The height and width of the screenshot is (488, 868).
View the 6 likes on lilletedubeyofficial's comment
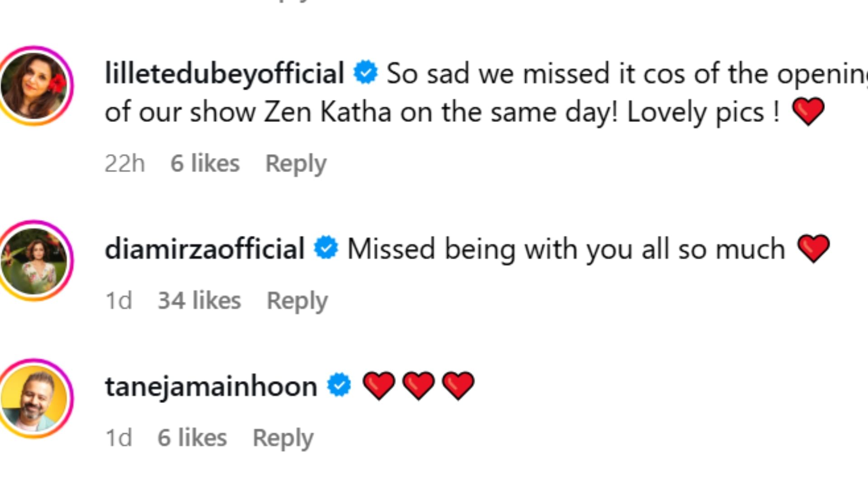(205, 164)
